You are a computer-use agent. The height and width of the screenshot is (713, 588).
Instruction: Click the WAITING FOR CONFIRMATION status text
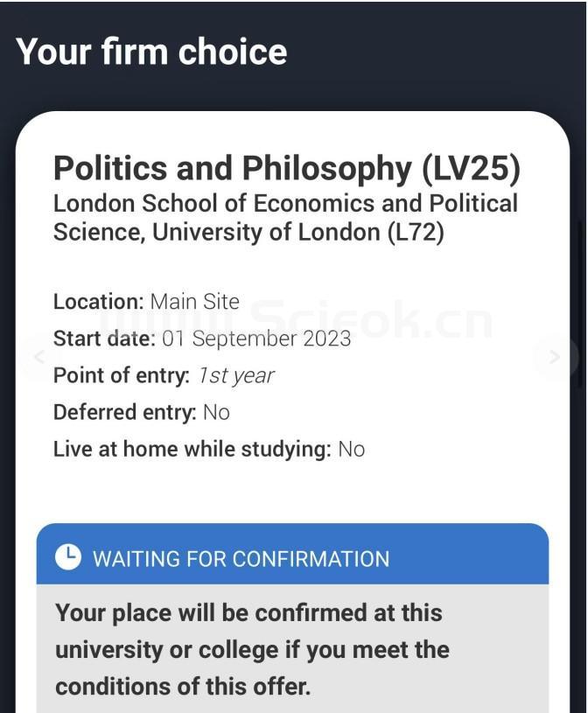[x=241, y=558]
